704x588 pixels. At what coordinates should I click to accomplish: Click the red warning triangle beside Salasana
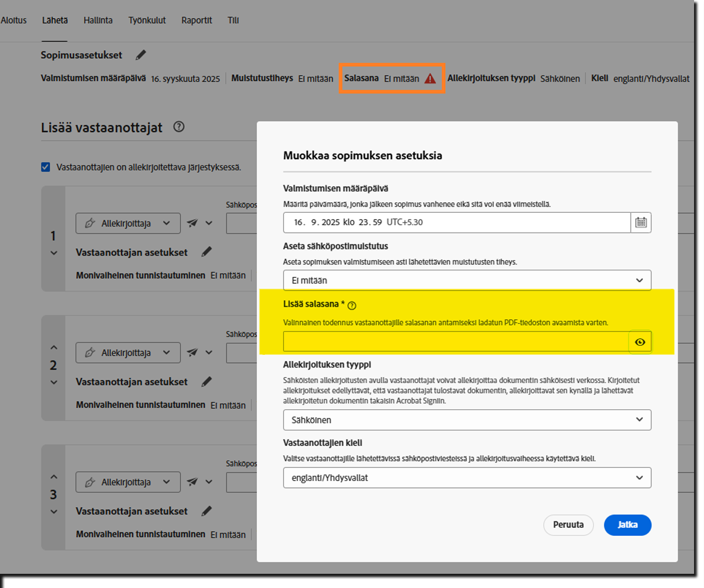430,79
